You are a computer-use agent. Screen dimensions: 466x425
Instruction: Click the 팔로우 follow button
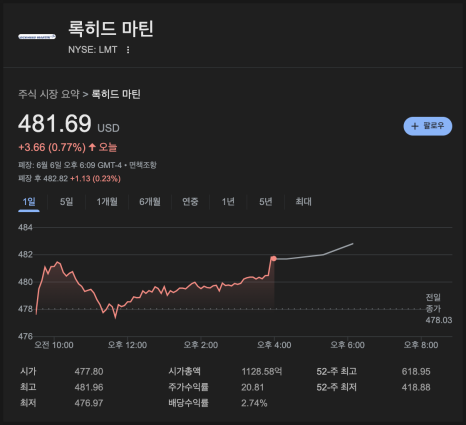(x=428, y=126)
